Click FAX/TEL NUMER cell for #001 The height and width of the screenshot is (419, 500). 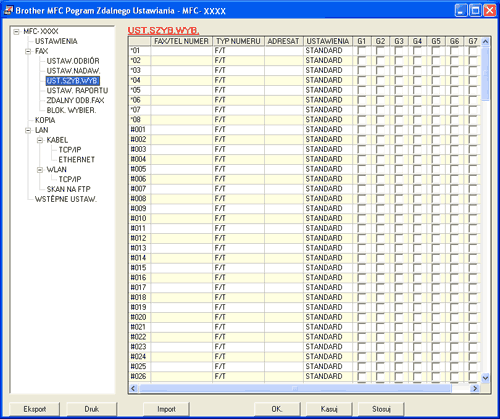click(x=181, y=130)
